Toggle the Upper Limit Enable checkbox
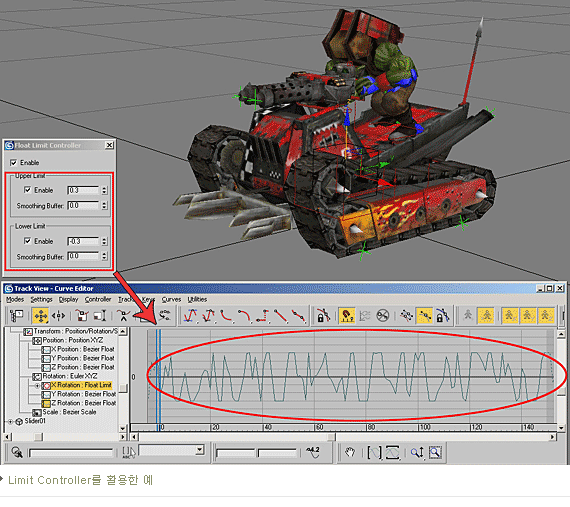570x507 pixels. (x=27, y=190)
